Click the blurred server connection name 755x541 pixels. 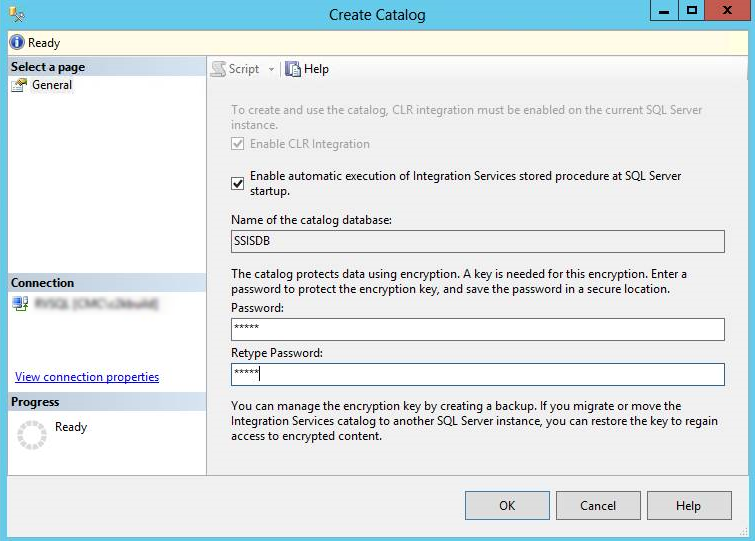pyautogui.click(x=96, y=304)
